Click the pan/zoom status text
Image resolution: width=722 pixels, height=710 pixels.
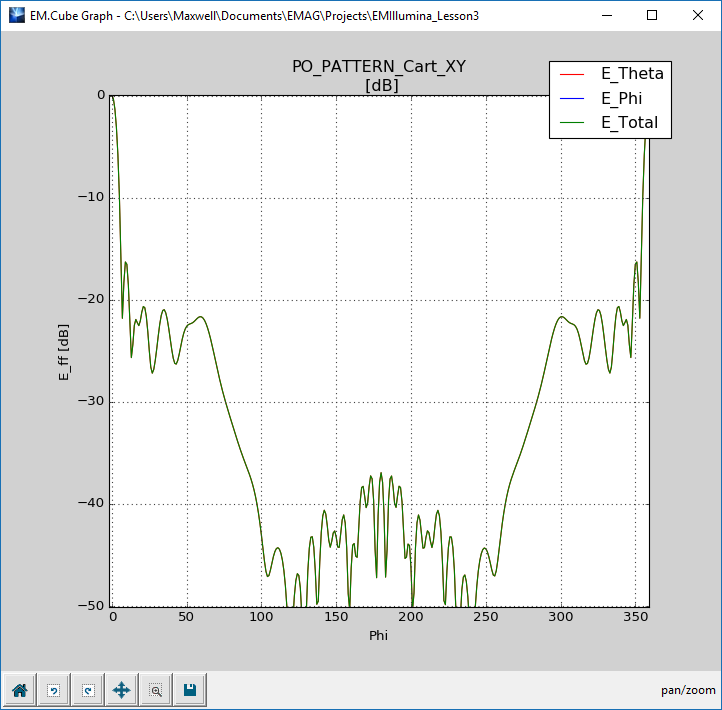coord(688,690)
